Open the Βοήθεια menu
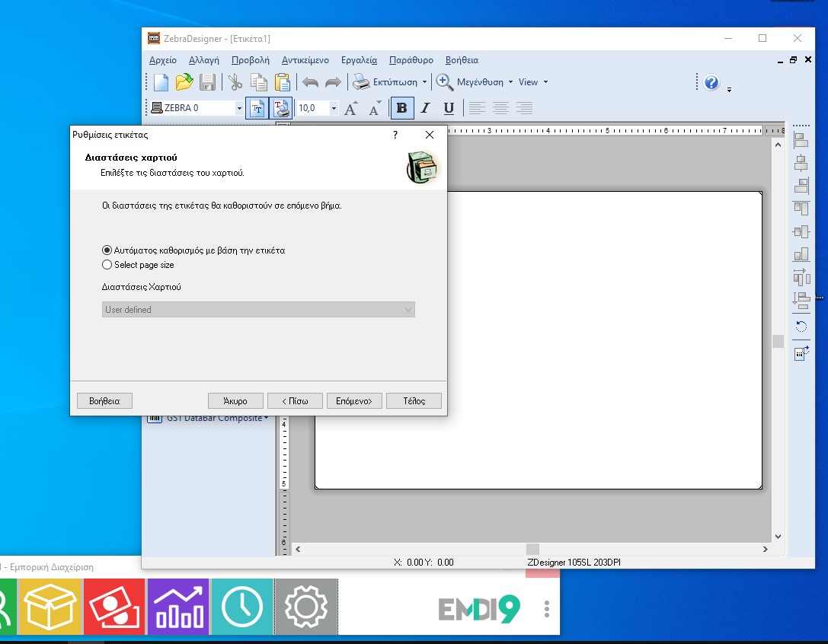This screenshot has height=644, width=828. pyautogui.click(x=462, y=60)
